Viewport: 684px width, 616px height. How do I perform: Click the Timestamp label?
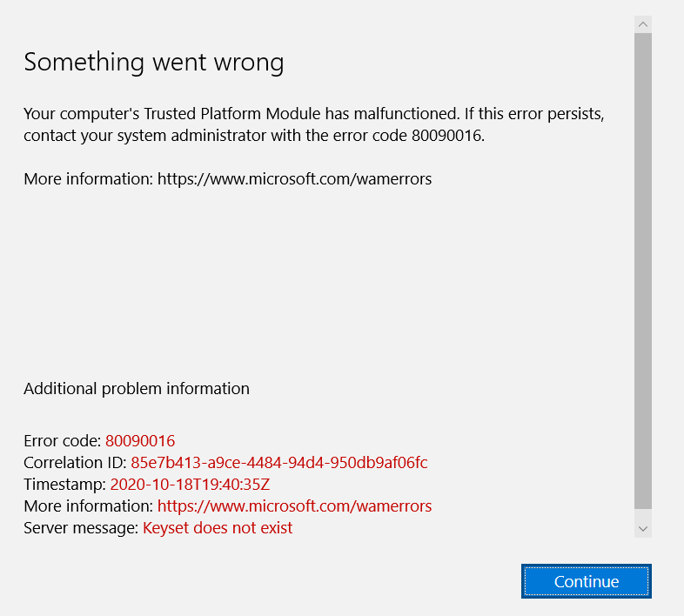pyautogui.click(x=65, y=485)
